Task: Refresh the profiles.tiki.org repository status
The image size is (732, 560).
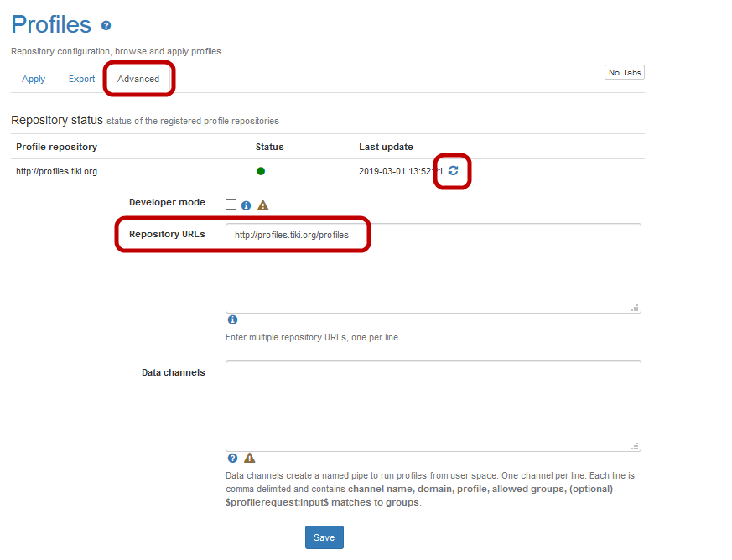Action: click(x=454, y=171)
